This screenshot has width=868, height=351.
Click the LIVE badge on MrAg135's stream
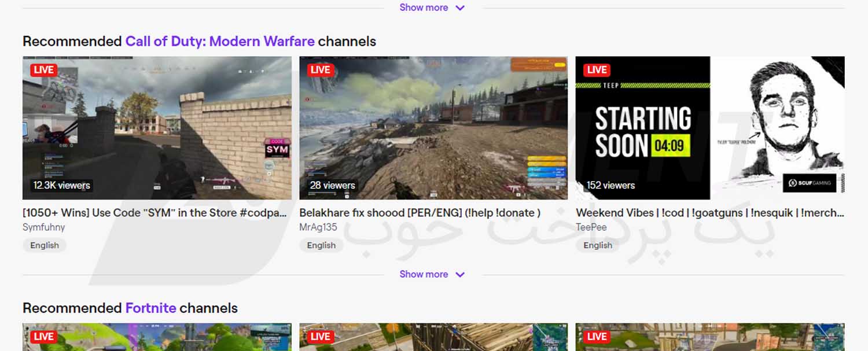pos(320,70)
